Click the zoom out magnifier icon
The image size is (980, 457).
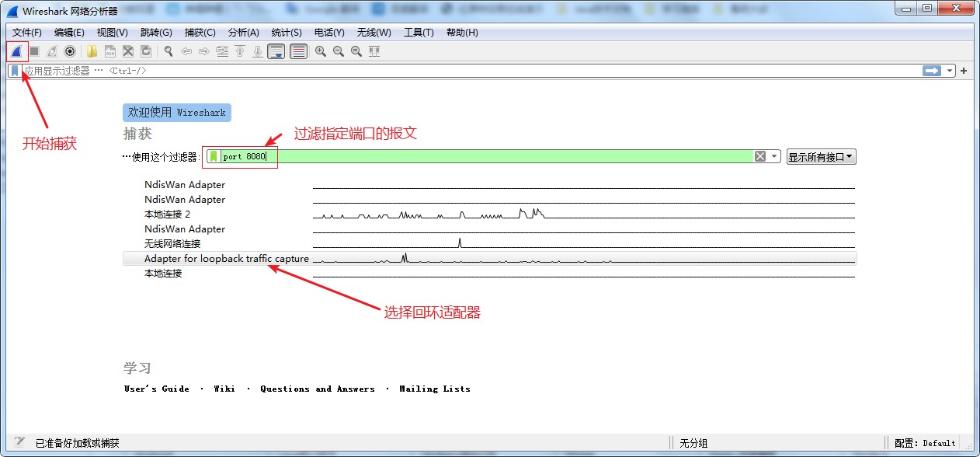click(x=339, y=51)
